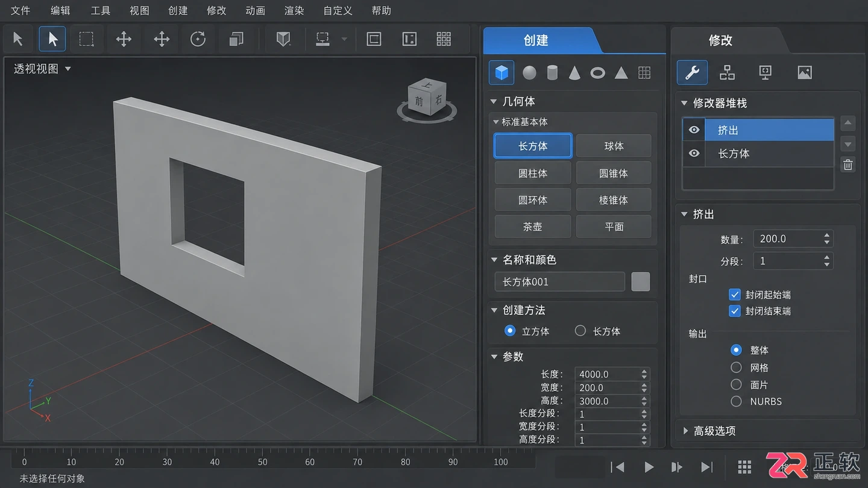Screen dimensions: 868x488
Task: Open the 渲染 menu
Action: [294, 11]
